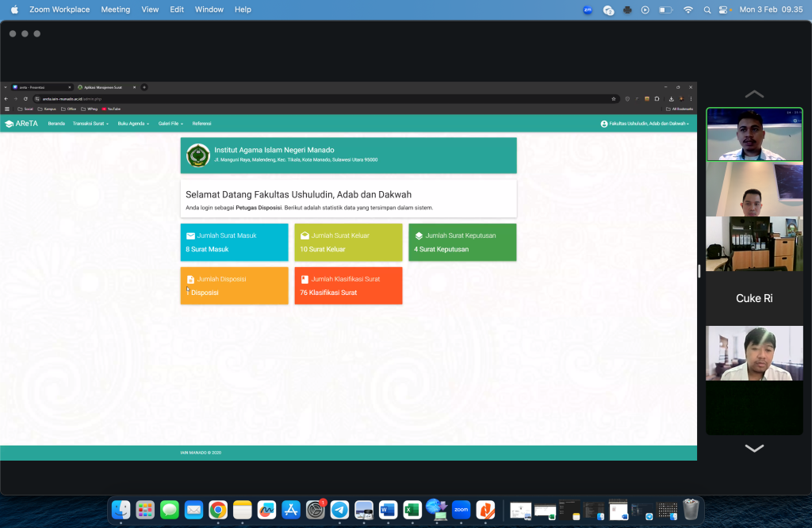The width and height of the screenshot is (812, 528).
Task: Click the Beranda navigation link
Action: point(56,124)
